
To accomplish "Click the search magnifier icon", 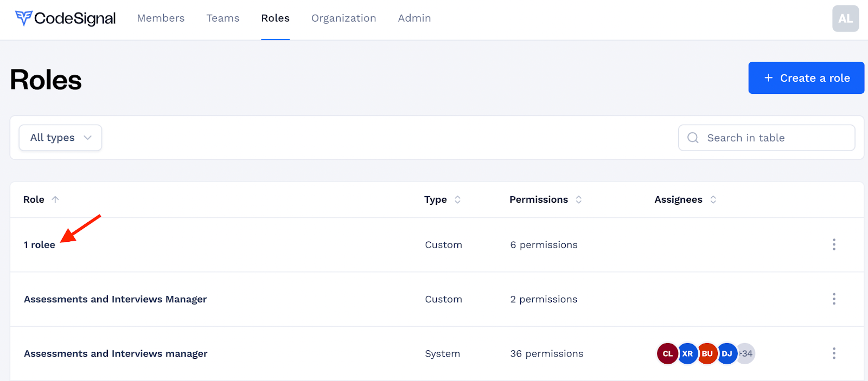I will click(x=693, y=138).
